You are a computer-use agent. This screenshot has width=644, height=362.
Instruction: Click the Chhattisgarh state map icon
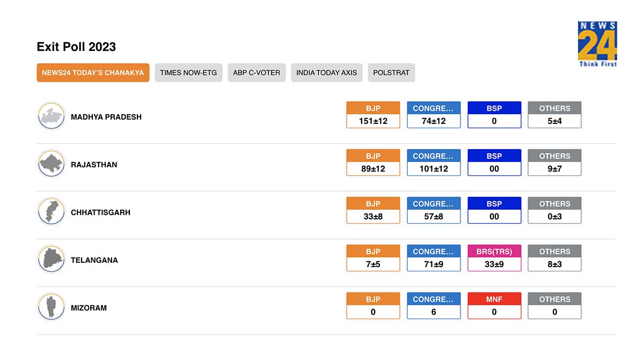point(51,211)
